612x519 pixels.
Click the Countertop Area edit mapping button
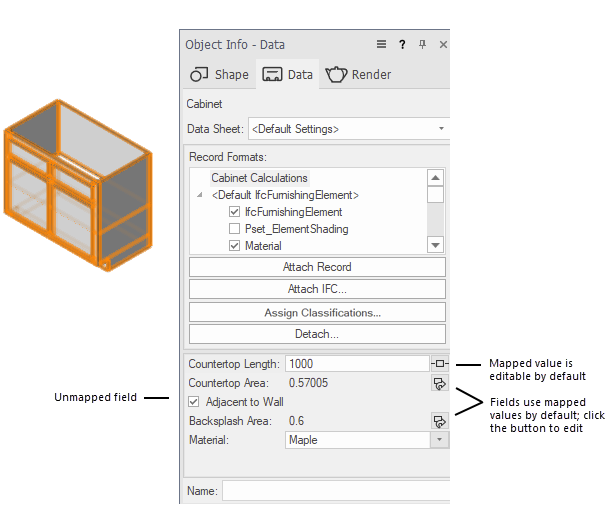pyautogui.click(x=438, y=383)
